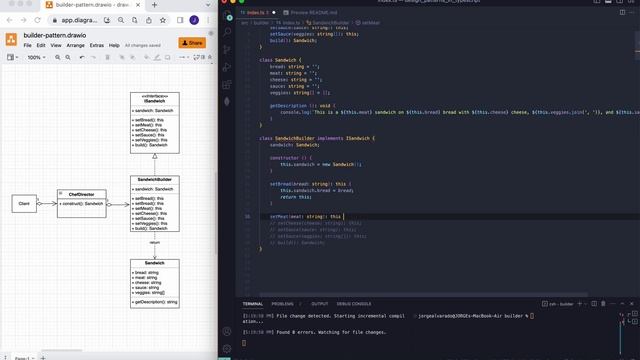
Task: Select the Sandwich class title in diagram
Action: pyautogui.click(x=155, y=263)
